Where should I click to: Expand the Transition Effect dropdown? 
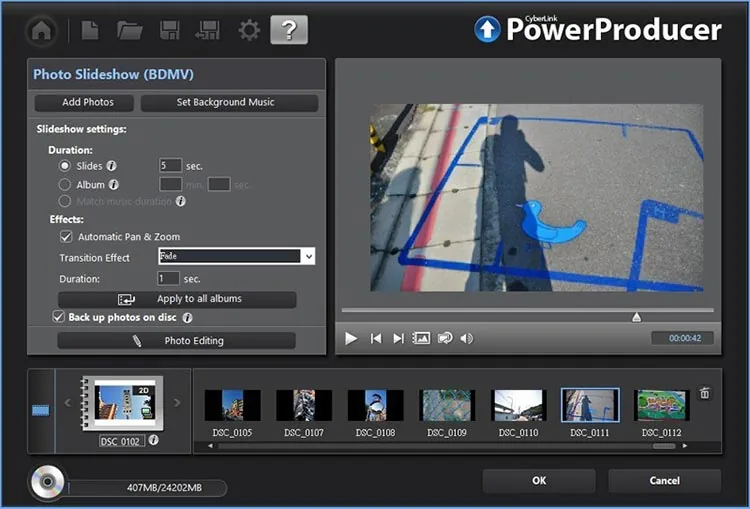pyautogui.click(x=309, y=256)
